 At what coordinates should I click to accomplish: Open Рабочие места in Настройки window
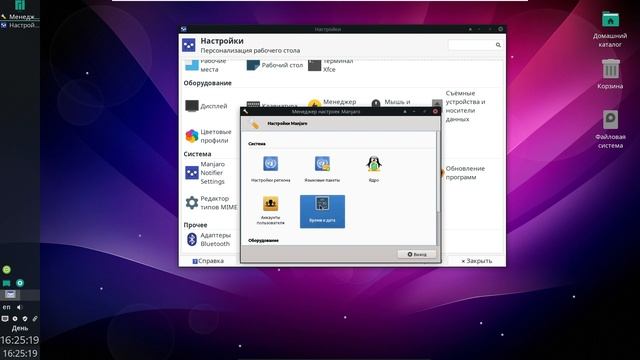205,65
